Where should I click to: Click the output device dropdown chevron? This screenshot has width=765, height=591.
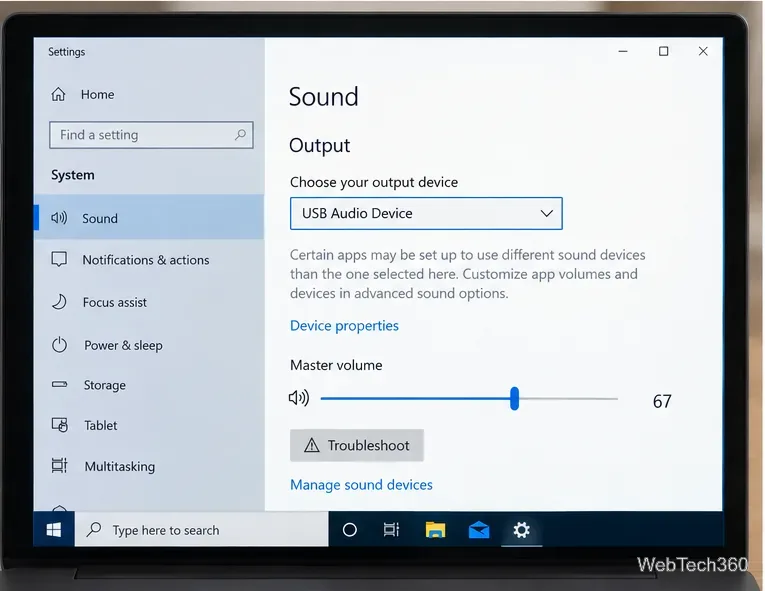tap(546, 213)
